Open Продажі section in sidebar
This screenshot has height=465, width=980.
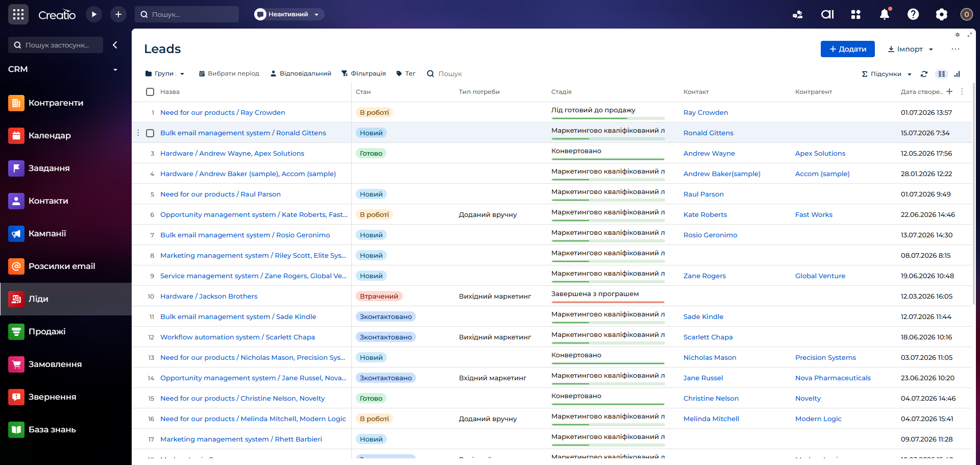pyautogui.click(x=66, y=331)
